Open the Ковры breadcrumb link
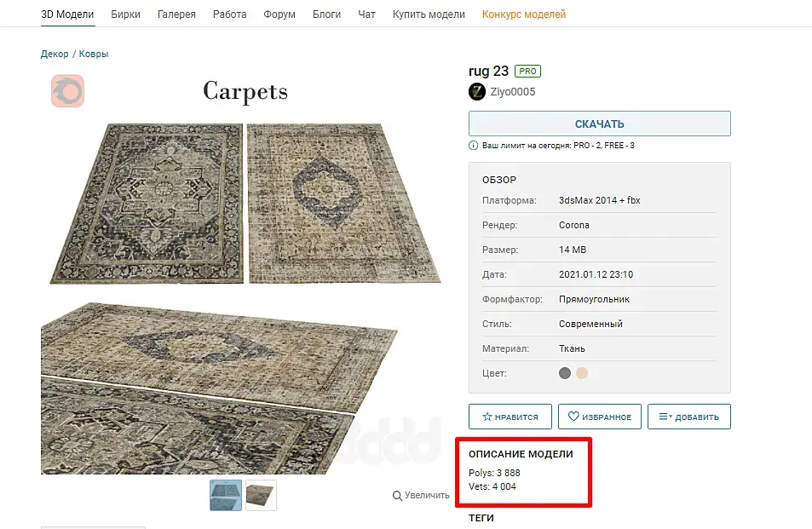The image size is (812, 529). (94, 54)
